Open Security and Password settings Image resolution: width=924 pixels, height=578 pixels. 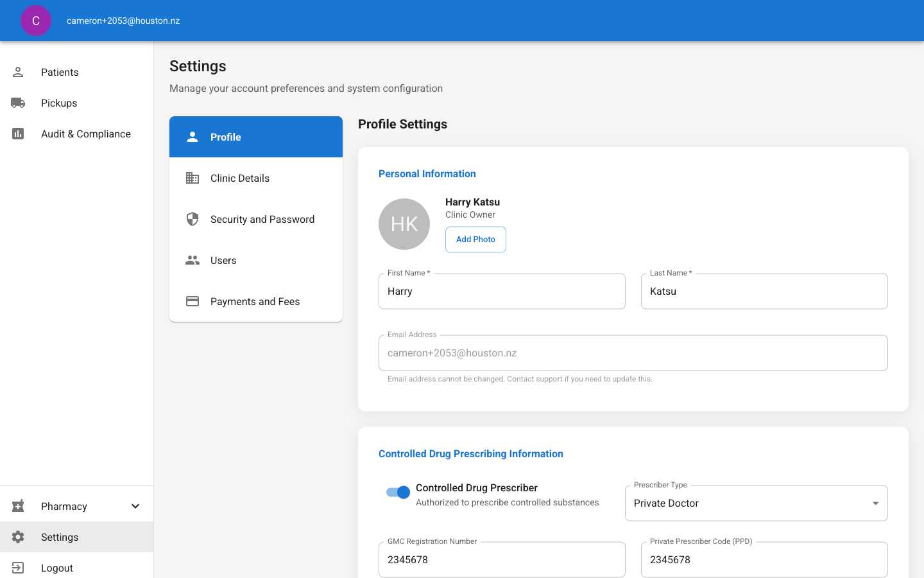tap(256, 219)
